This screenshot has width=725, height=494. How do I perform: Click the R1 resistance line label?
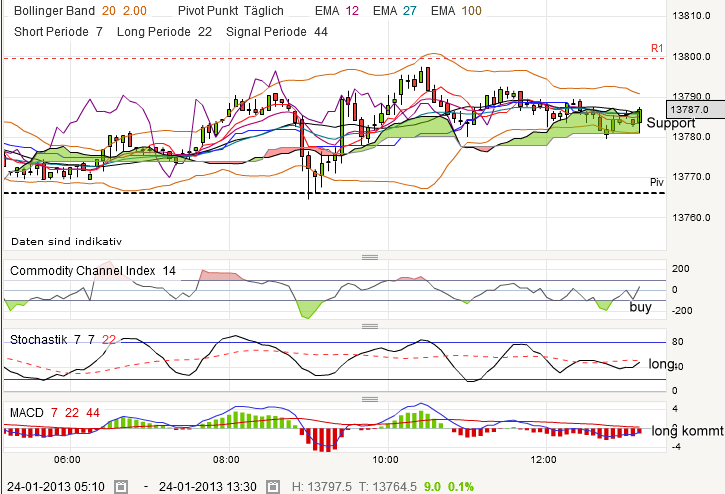click(x=657, y=48)
